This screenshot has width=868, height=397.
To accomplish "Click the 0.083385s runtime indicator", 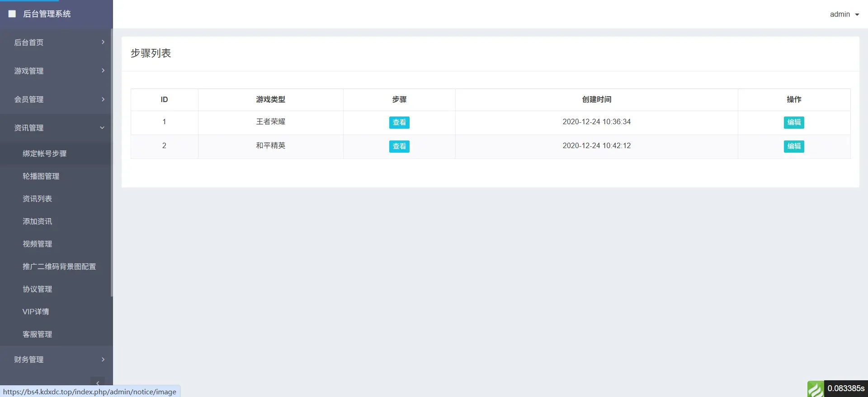I will coord(846,389).
